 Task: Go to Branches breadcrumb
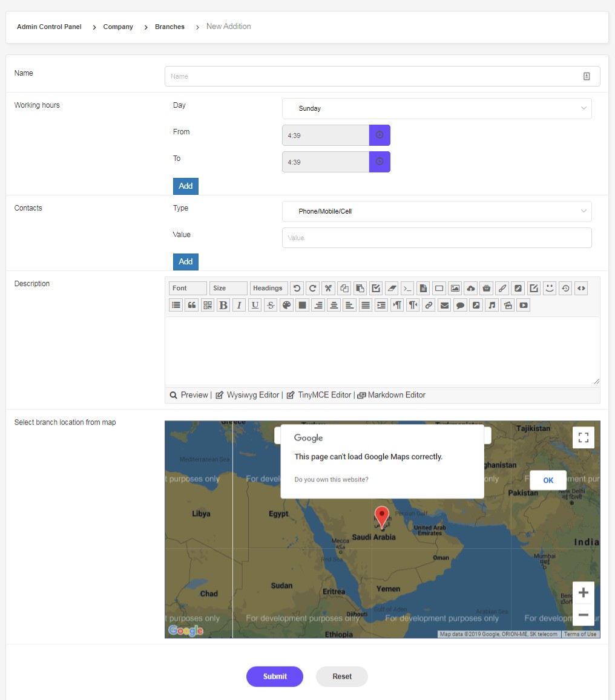coord(169,27)
